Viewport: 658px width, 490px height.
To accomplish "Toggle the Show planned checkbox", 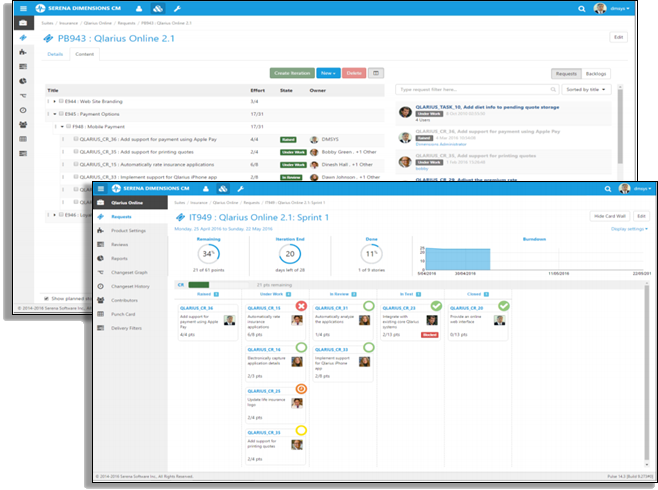I will (45, 298).
